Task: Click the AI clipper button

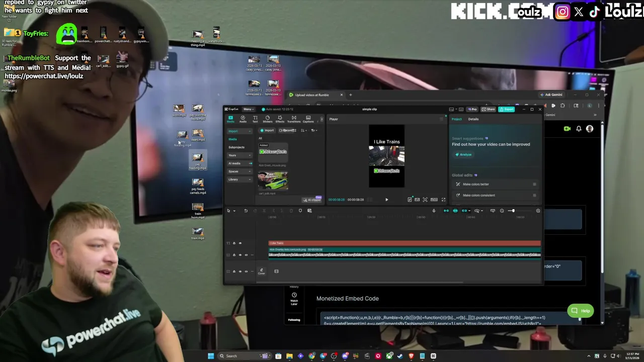Action: point(312,200)
